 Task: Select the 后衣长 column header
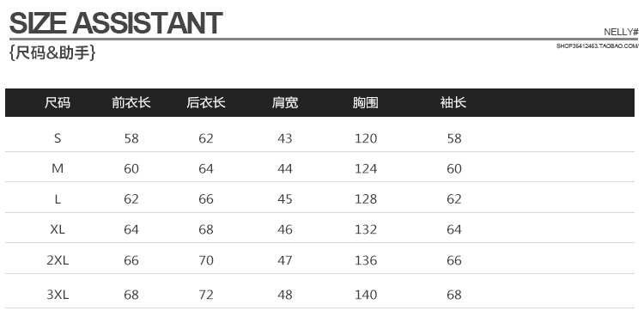[206, 102]
